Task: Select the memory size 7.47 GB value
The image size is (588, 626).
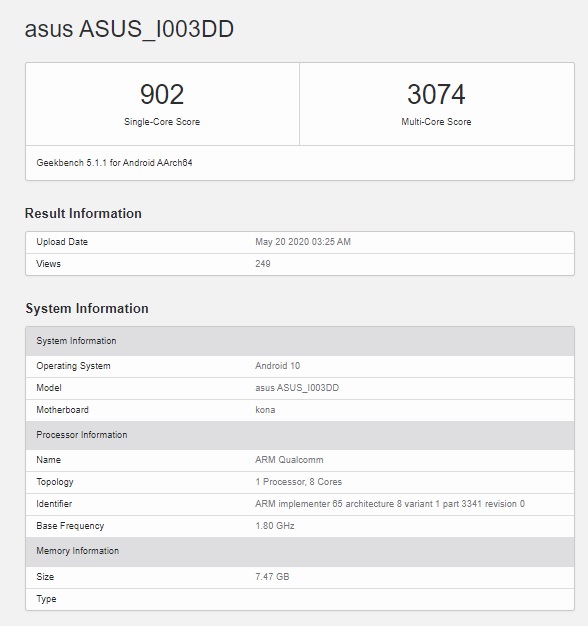Action: click(272, 577)
